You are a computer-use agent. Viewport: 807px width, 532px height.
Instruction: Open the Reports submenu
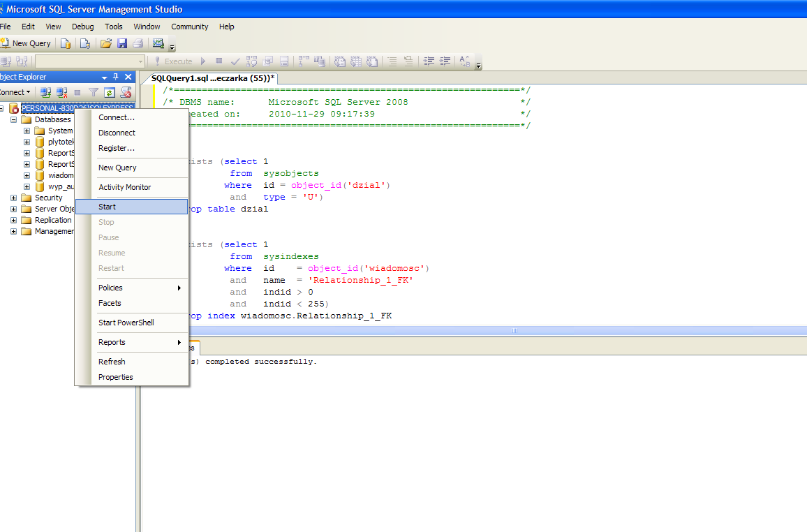pyautogui.click(x=132, y=342)
